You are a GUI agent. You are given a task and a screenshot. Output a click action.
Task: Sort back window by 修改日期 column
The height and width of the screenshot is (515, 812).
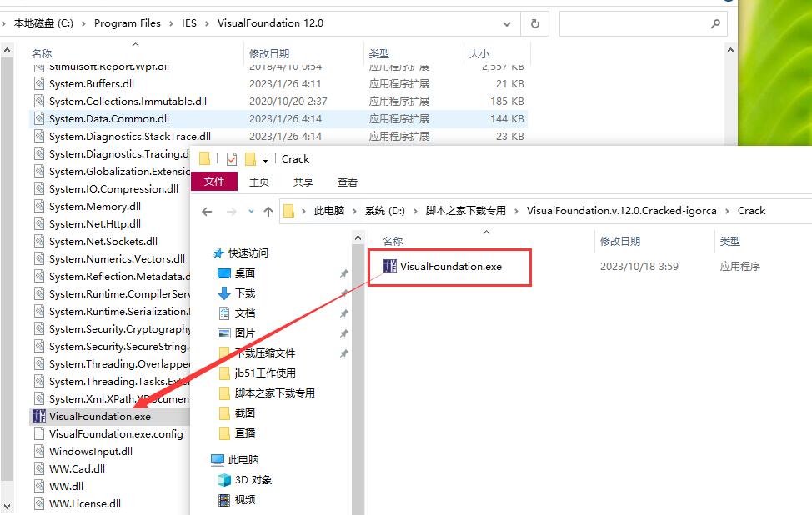click(x=269, y=54)
